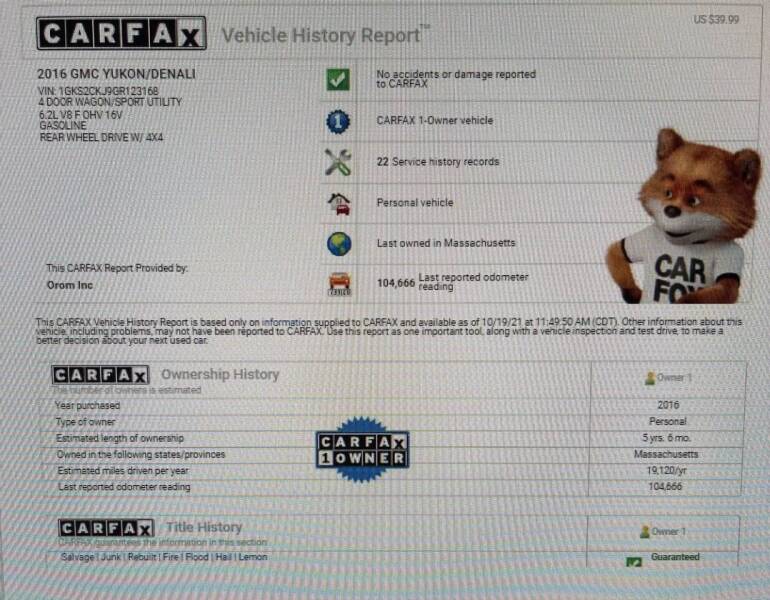This screenshot has height=600, width=770.
Task: Click the house and car personal vehicle icon
Action: point(339,203)
